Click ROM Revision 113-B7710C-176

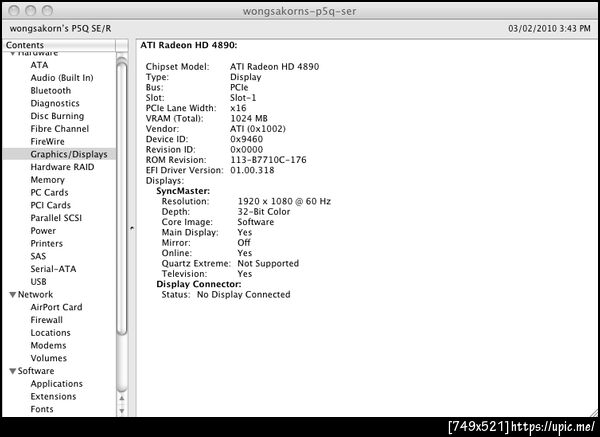tap(268, 160)
